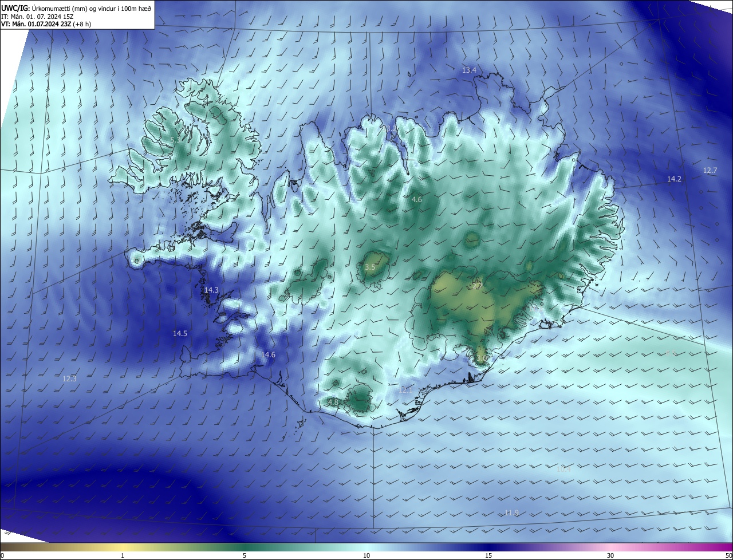
Task: Click the '13.4' value on the map
Action: 469,70
